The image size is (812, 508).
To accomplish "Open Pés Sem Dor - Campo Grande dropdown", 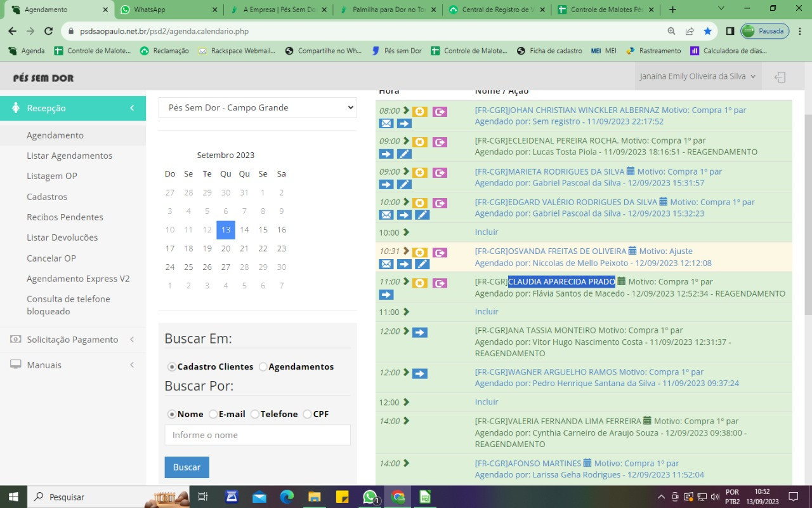I will pos(258,107).
